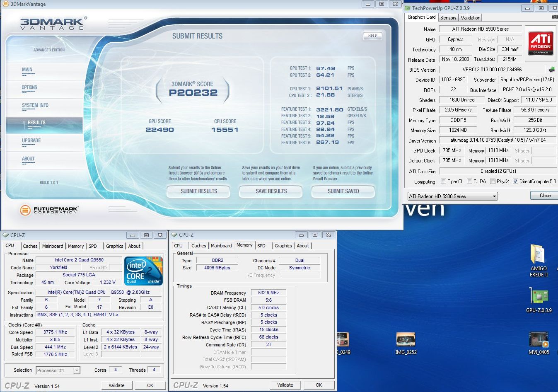Open the Caches tab in left CPU-Z window
The image size is (558, 392).
click(30, 246)
